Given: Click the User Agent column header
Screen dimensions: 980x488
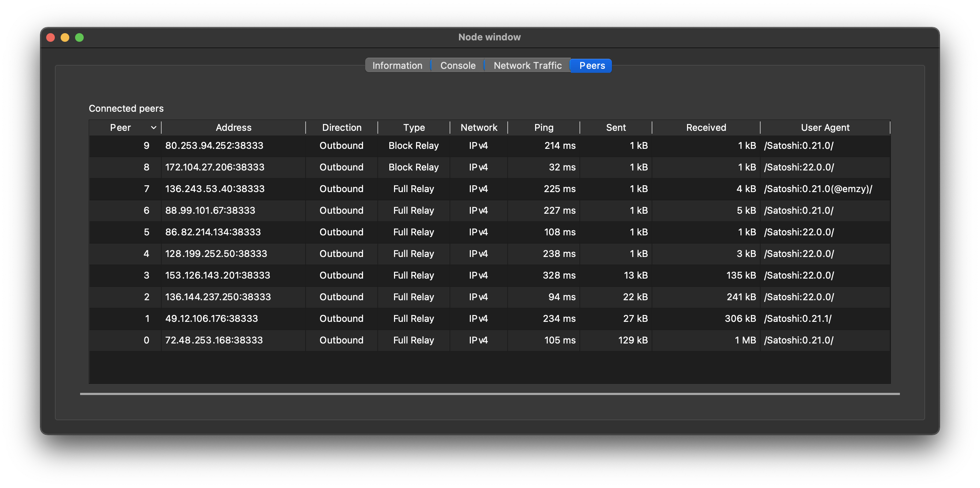Looking at the screenshot, I should pyautogui.click(x=825, y=128).
